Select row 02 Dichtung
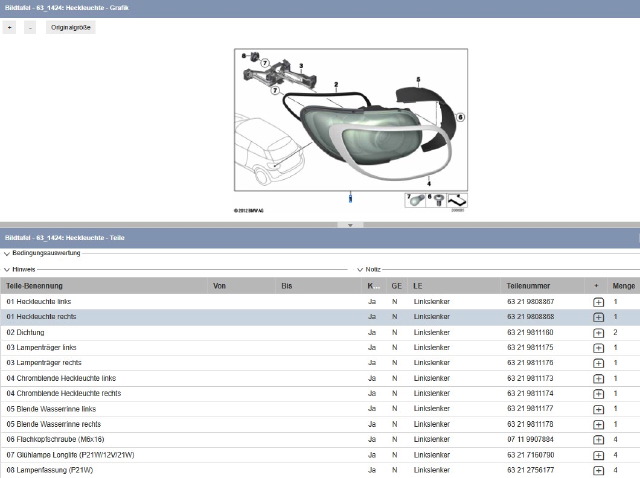This screenshot has width=640, height=478. point(320,333)
